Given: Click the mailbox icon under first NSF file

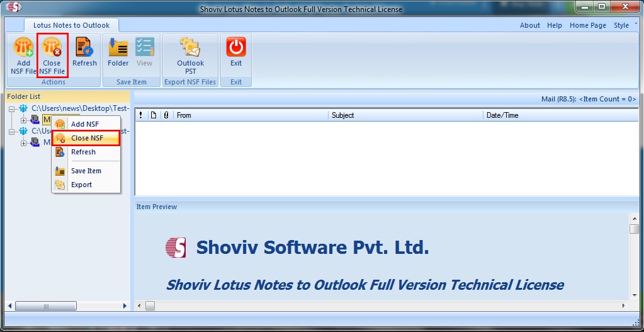Looking at the screenshot, I should pyautogui.click(x=35, y=120).
